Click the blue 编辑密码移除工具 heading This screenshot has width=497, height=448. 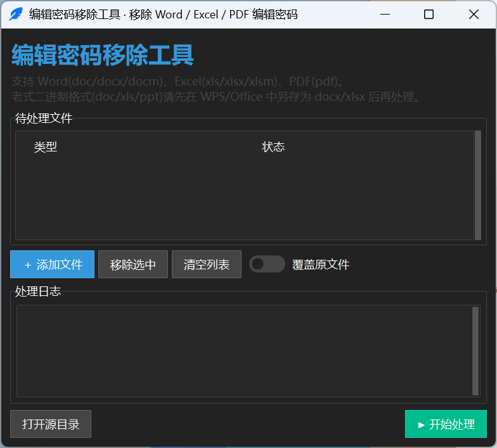[x=103, y=55]
